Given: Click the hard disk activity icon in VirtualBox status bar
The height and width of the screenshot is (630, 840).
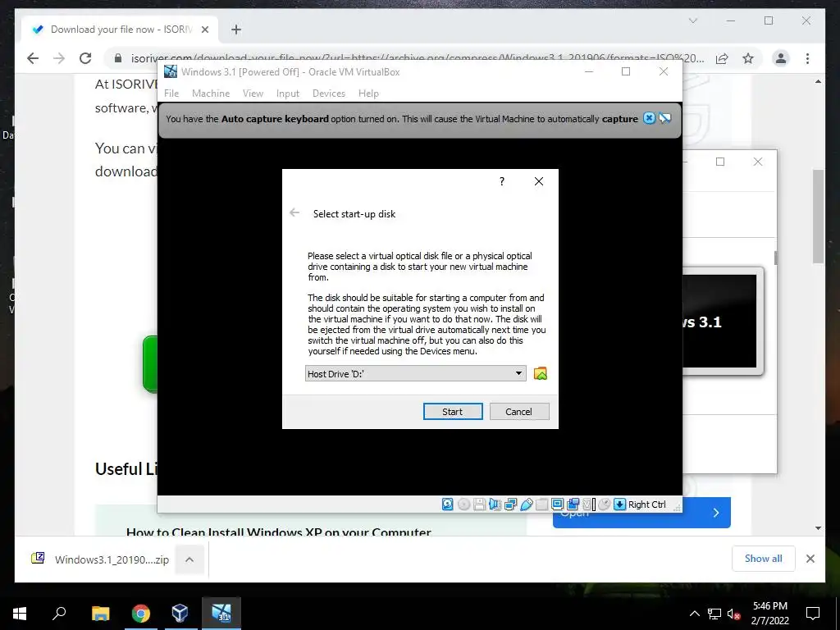Looking at the screenshot, I should tap(447, 504).
